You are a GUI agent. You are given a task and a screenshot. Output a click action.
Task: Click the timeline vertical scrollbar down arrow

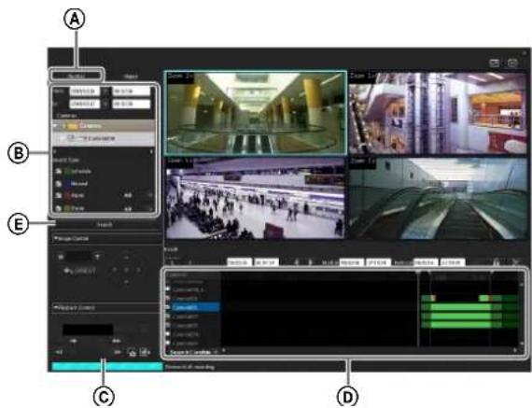[523, 344]
